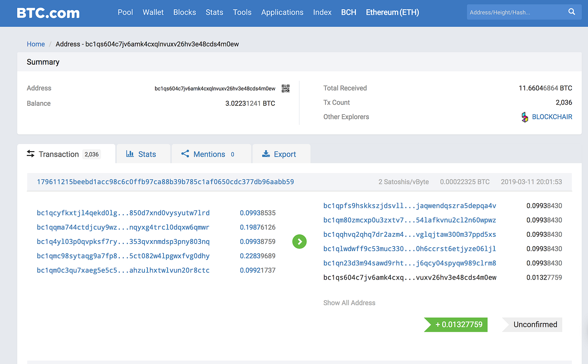Open output address bc1qn23d3m94sawd9rht...
This screenshot has width=588, height=364.
[410, 263]
